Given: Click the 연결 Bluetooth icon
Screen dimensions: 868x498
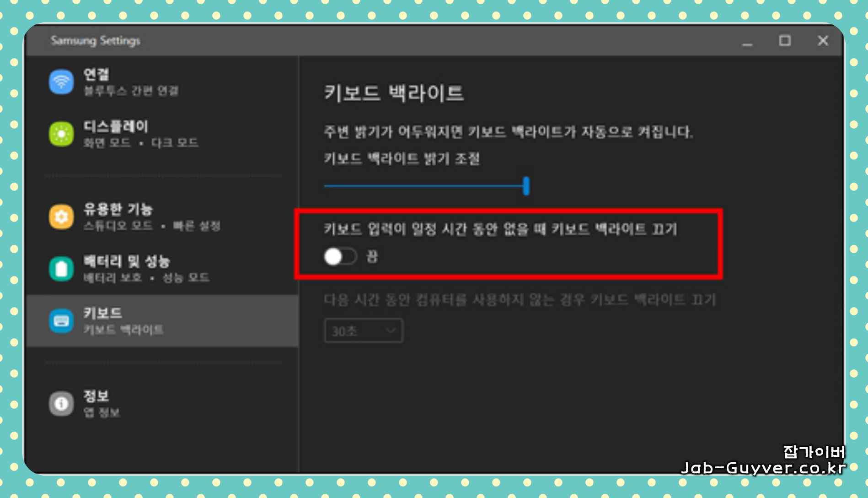Looking at the screenshot, I should point(61,82).
